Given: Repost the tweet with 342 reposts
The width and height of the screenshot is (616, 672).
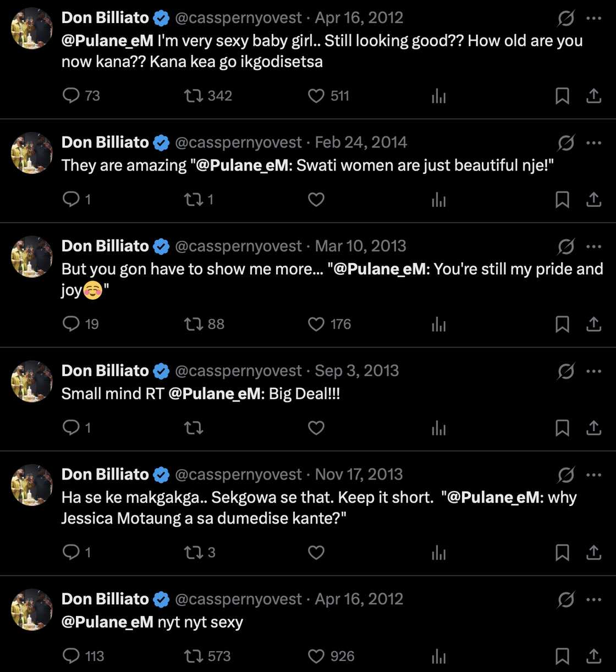Looking at the screenshot, I should 194,96.
